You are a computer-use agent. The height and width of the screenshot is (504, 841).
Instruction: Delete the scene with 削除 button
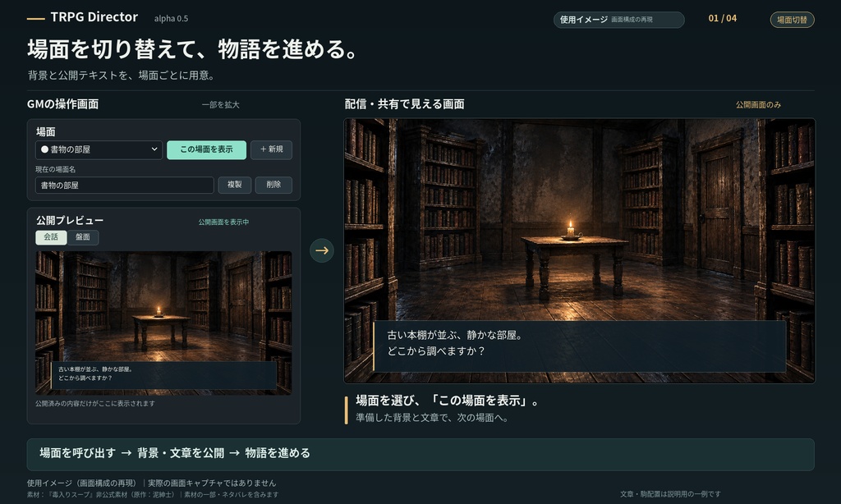pyautogui.click(x=273, y=185)
